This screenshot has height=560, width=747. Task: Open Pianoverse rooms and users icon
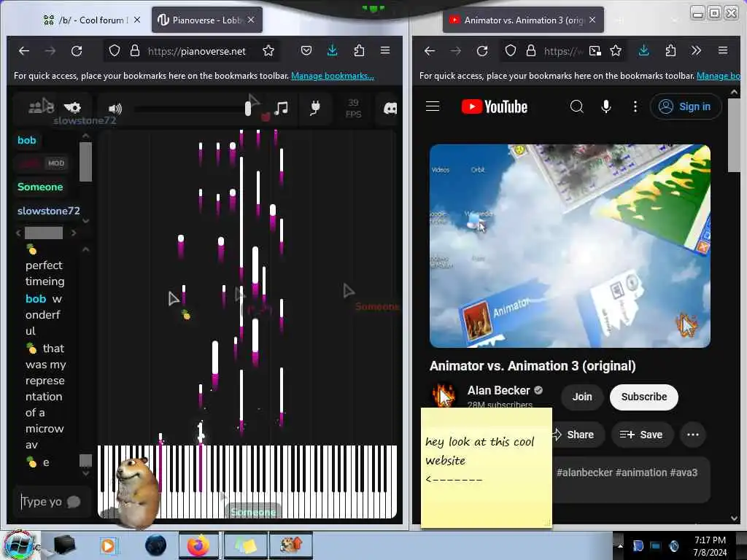coord(40,108)
